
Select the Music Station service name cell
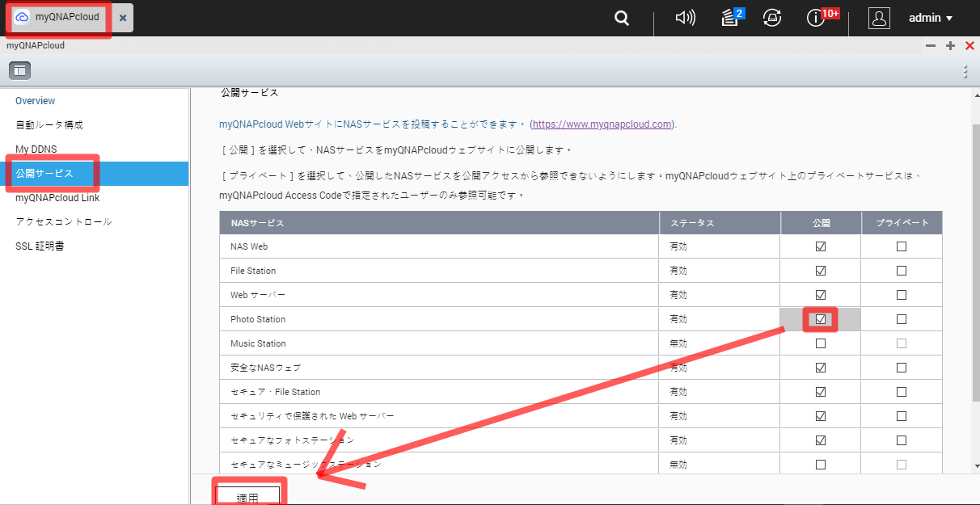439,343
